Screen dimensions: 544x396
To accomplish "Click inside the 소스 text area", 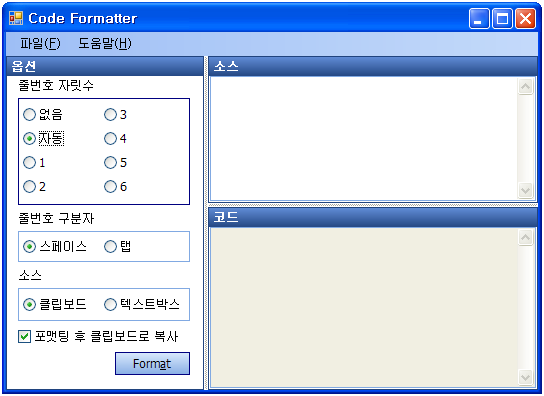I will (364, 138).
